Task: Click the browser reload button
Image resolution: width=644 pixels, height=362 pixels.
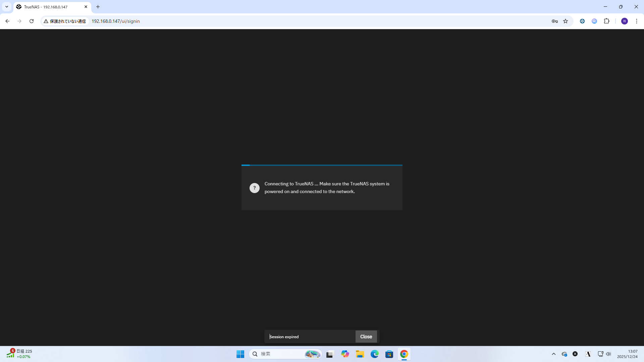Action: click(32, 21)
